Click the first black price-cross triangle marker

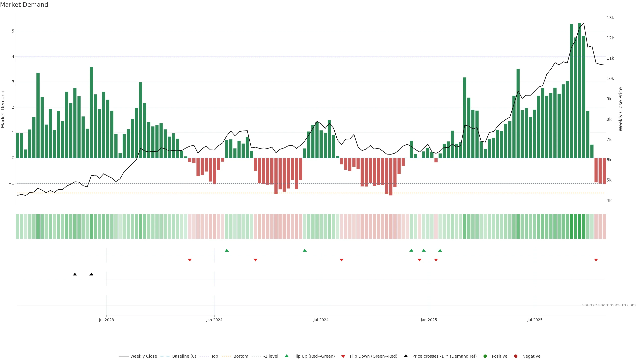coord(75,274)
